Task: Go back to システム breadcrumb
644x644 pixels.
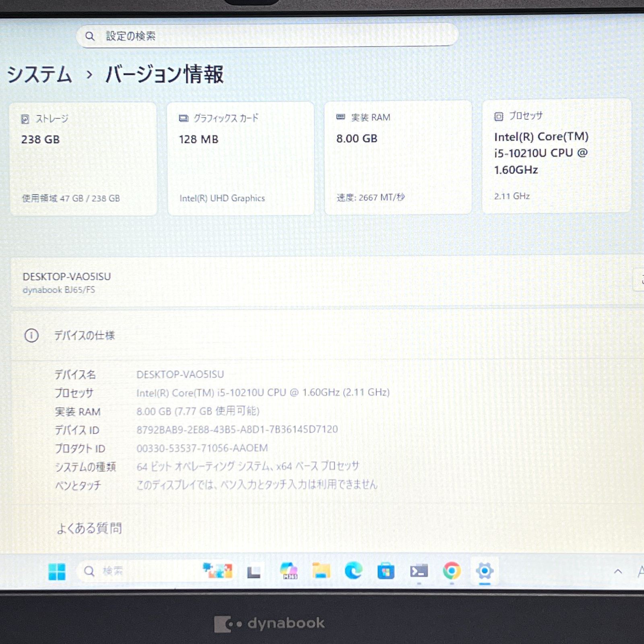Action: [39, 75]
